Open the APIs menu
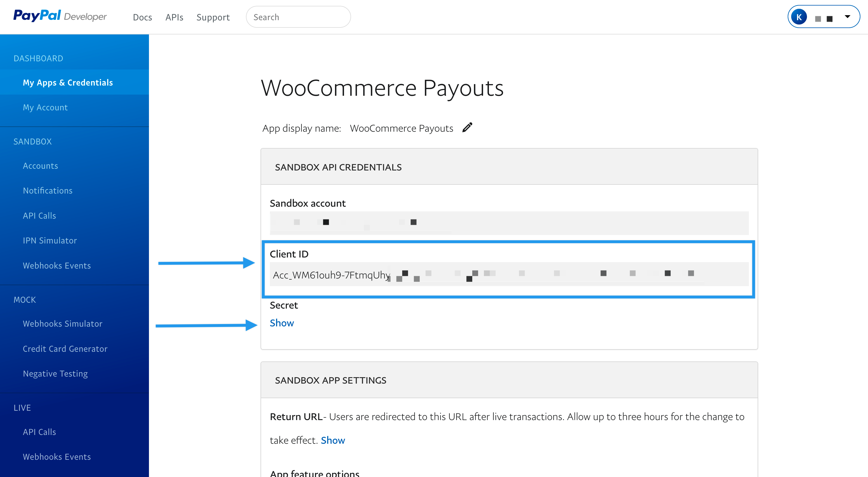This screenshot has height=477, width=868. pos(174,17)
